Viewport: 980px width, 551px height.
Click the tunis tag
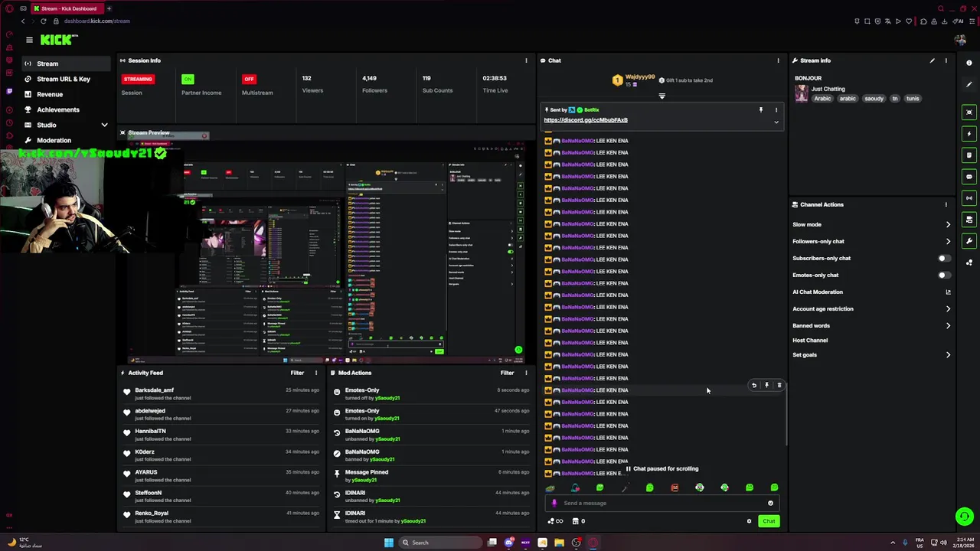point(913,99)
